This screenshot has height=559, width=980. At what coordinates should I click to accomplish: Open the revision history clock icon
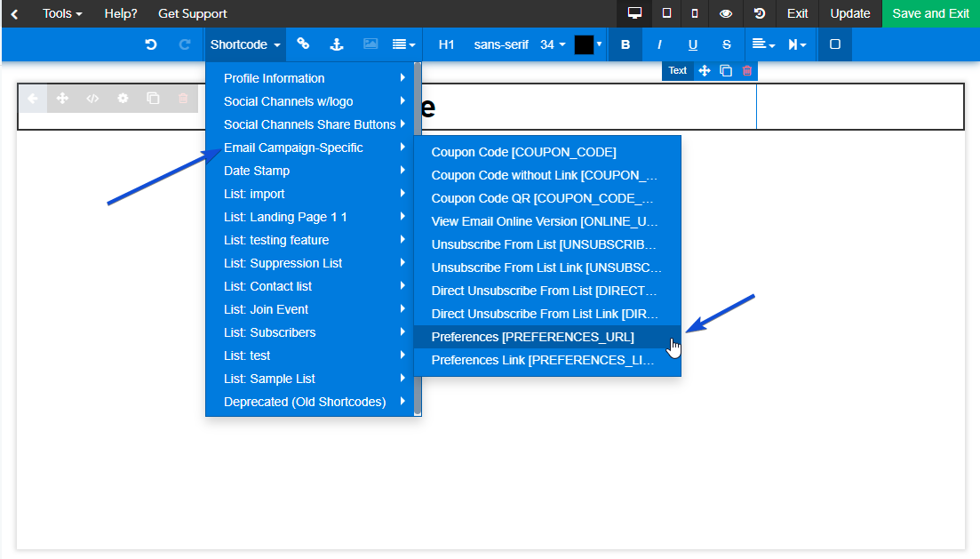click(760, 13)
